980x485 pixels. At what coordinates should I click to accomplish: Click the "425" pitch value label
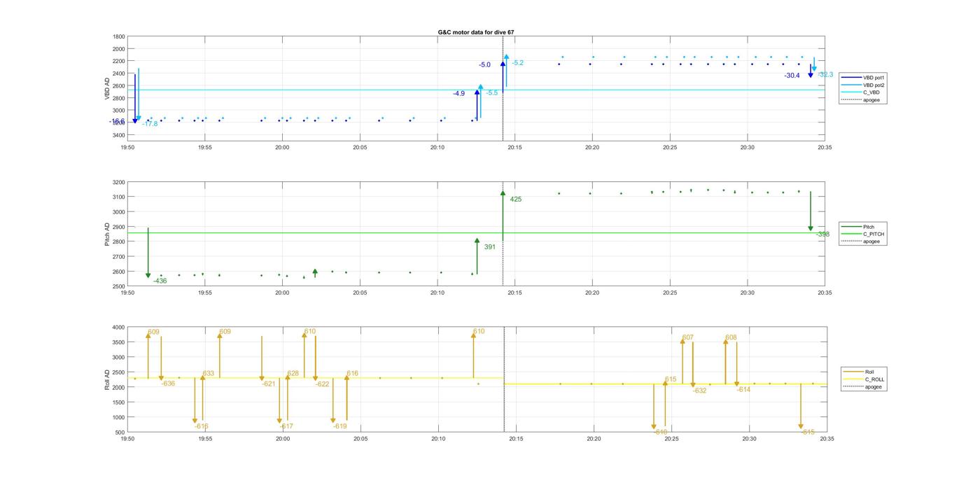click(x=516, y=199)
